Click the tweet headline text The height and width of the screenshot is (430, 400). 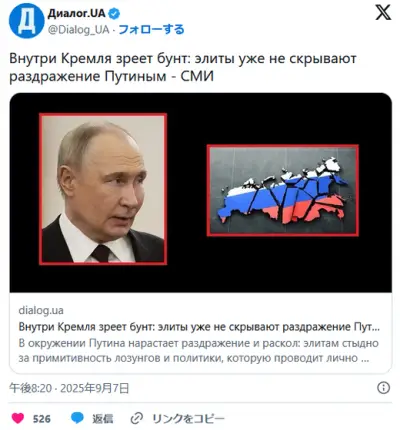tap(183, 67)
